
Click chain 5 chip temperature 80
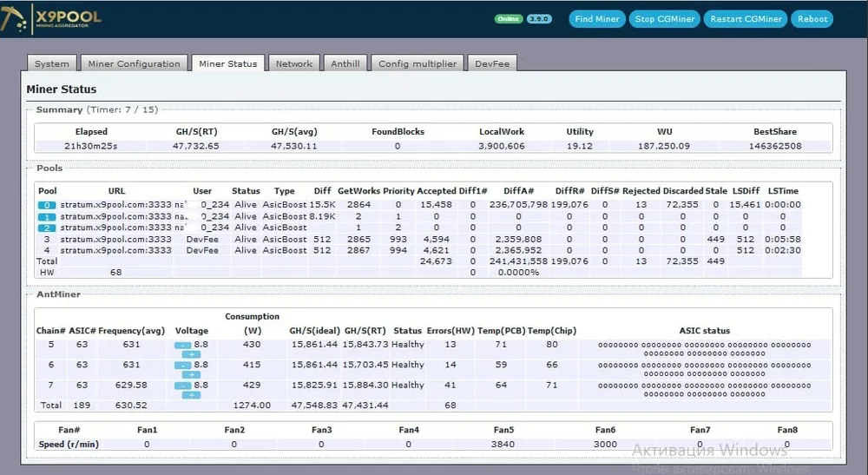pos(552,345)
